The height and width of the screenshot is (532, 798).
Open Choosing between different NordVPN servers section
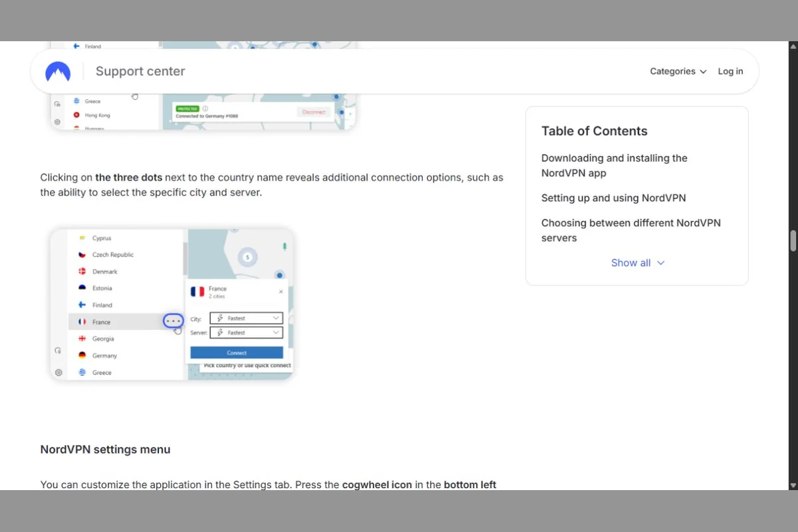630,230
